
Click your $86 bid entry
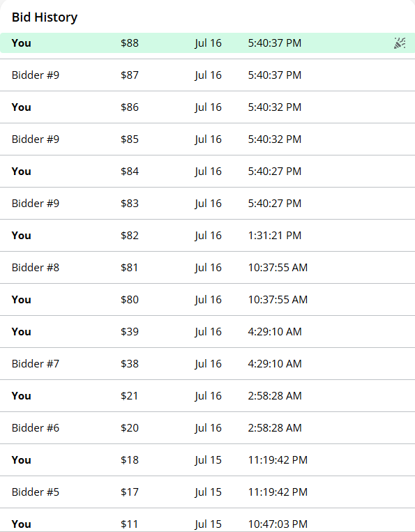point(207,107)
